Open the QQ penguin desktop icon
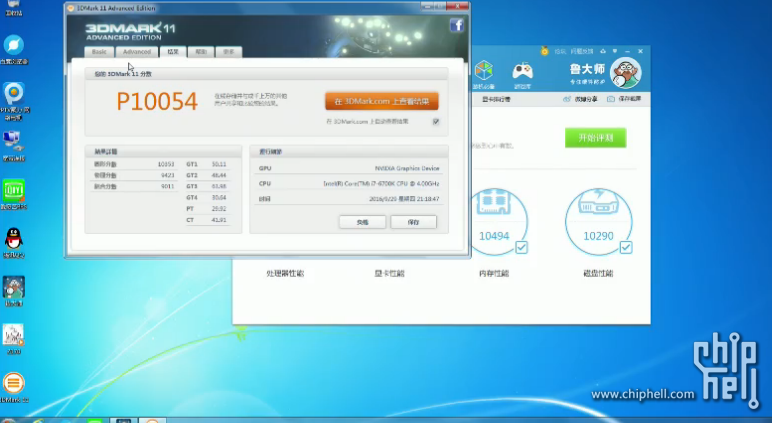Screen dimensions: 772x423 click(14, 239)
